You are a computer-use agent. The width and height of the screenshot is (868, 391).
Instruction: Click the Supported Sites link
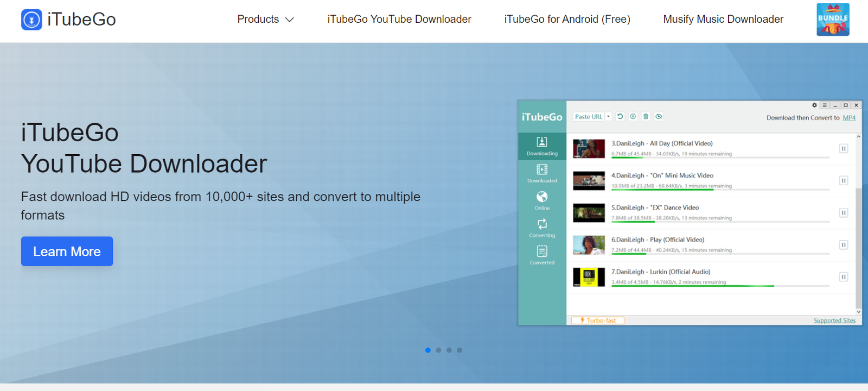(x=834, y=320)
